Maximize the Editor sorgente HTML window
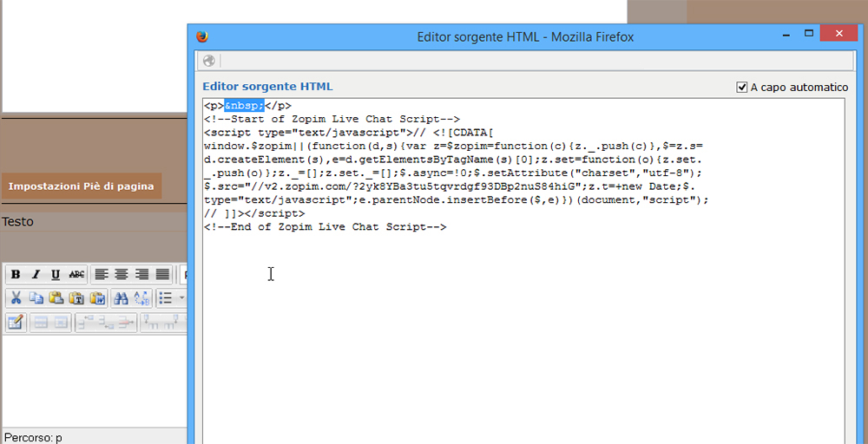 coord(808,33)
